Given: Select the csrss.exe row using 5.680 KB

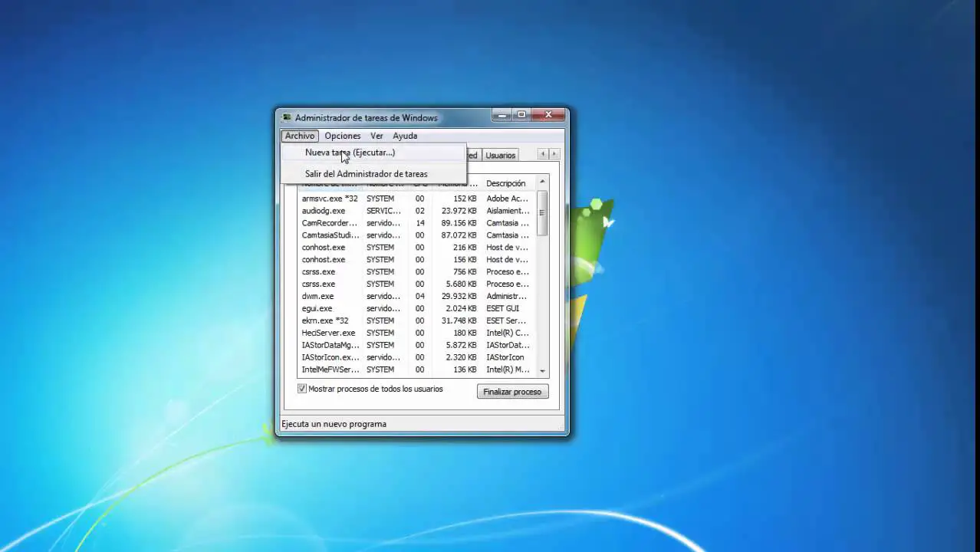Looking at the screenshot, I should pos(417,284).
